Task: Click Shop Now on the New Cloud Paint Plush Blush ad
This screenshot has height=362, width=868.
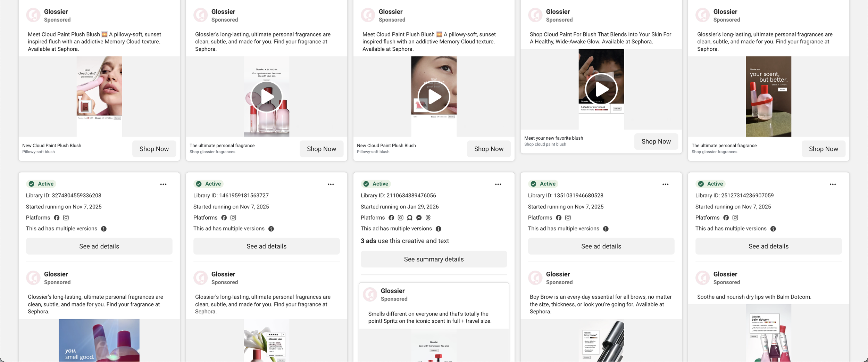Action: [154, 149]
